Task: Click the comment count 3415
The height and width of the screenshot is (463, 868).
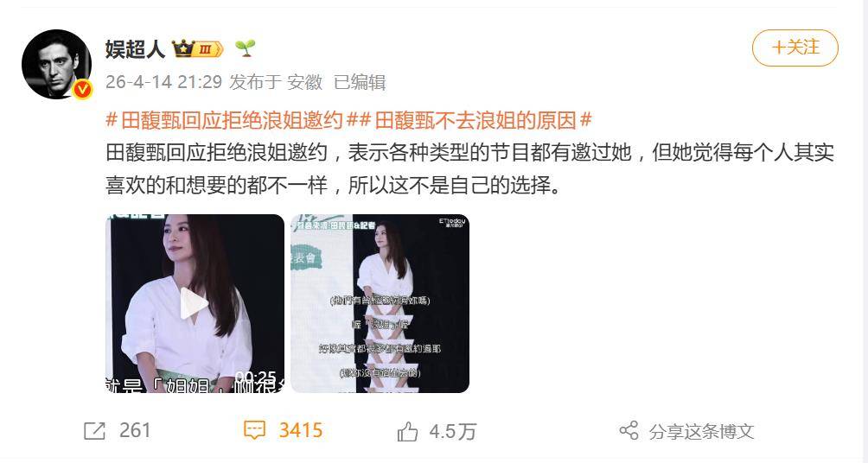Action: tap(301, 430)
